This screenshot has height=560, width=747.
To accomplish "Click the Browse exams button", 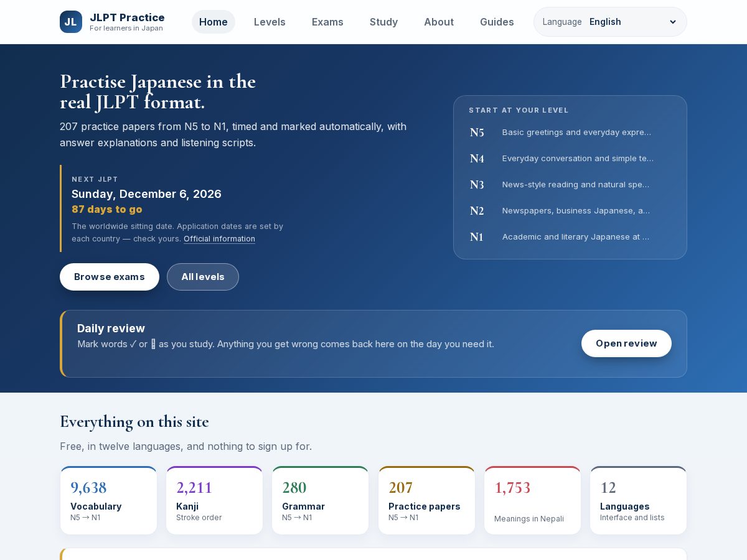I will point(110,277).
